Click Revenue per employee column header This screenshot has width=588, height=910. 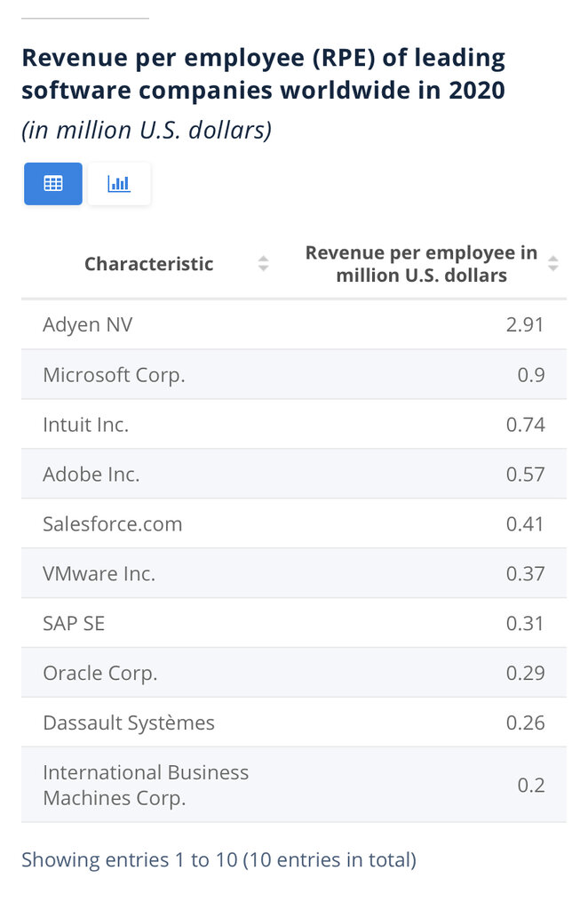coord(422,263)
